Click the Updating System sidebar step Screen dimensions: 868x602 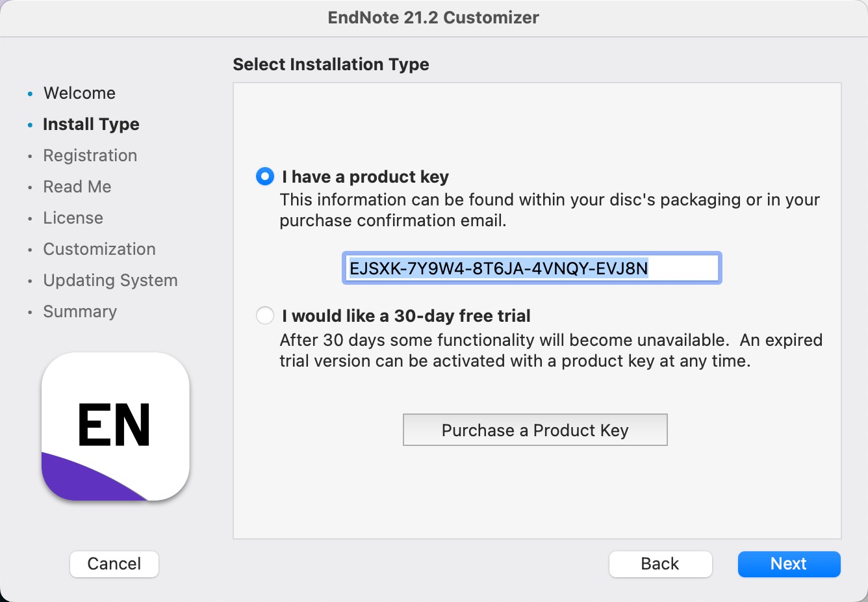pos(110,280)
